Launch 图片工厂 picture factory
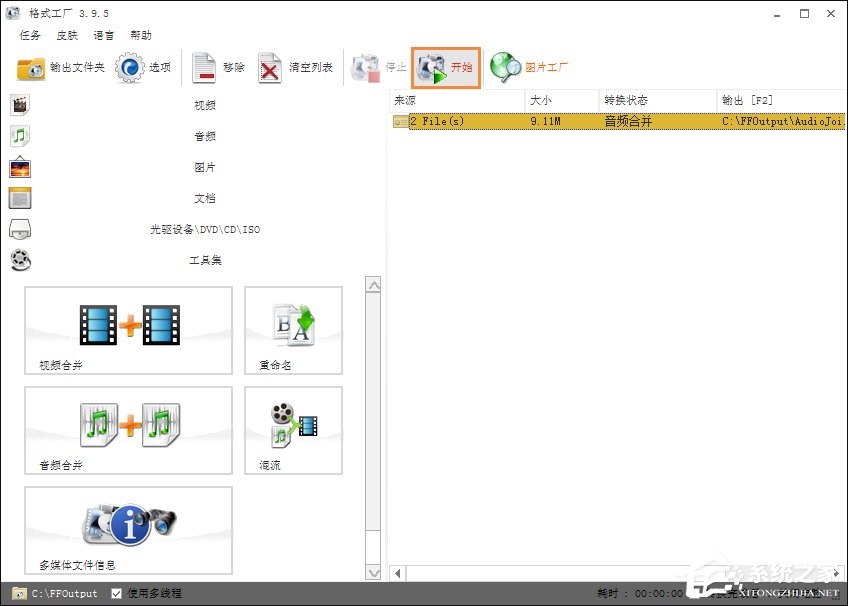Image resolution: width=848 pixels, height=606 pixels. coord(530,68)
